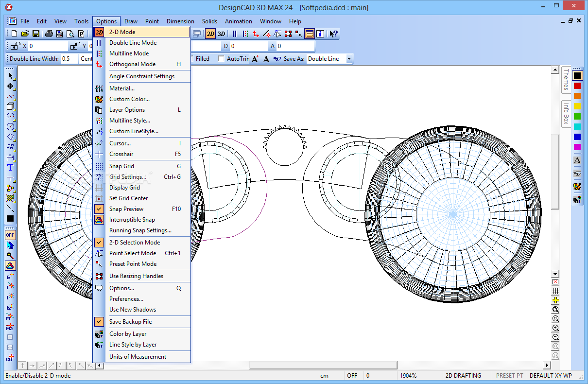588x384 pixels.
Task: Select the arrow Select tool
Action: click(x=10, y=75)
